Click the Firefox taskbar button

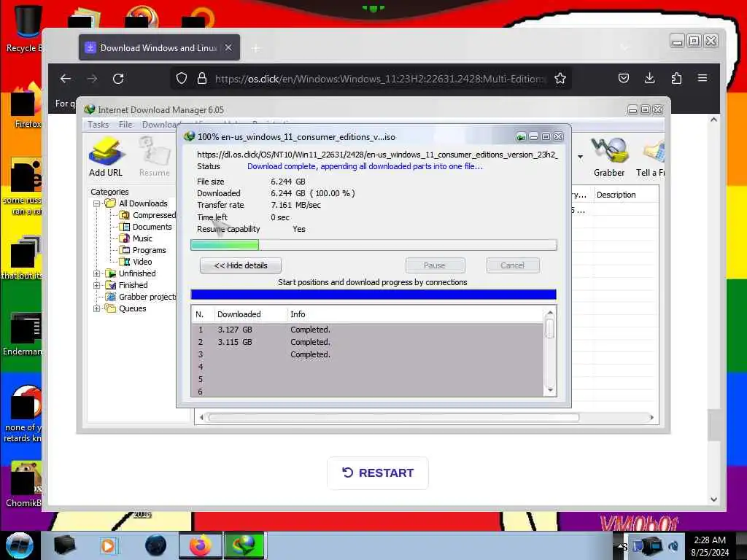coord(201,545)
